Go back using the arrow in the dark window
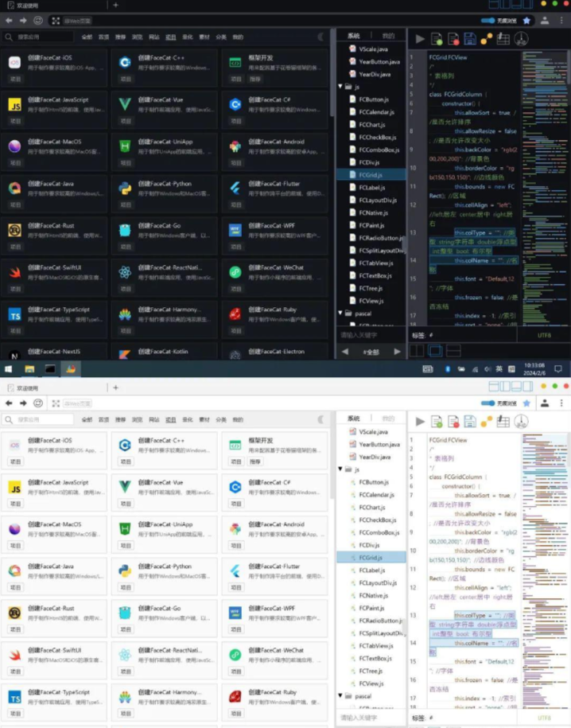 (x=9, y=21)
